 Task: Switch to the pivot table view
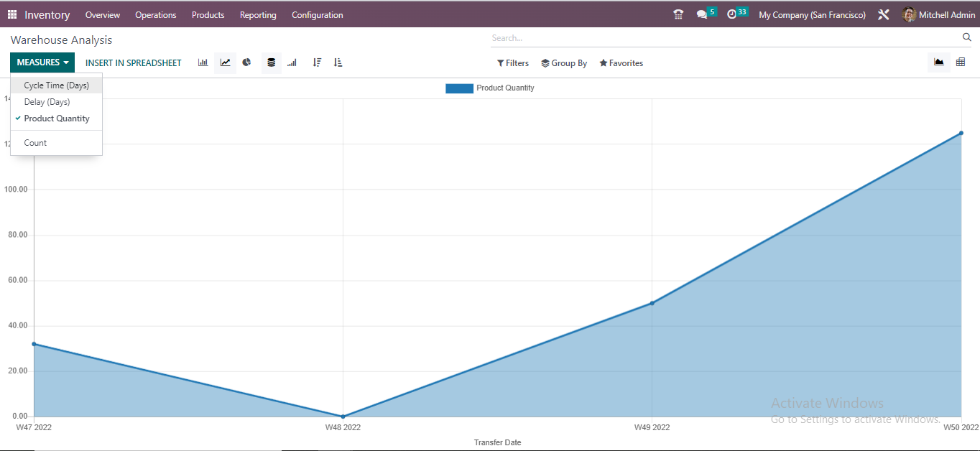[x=961, y=62]
